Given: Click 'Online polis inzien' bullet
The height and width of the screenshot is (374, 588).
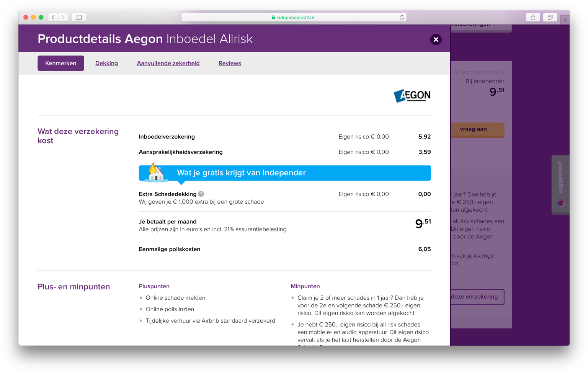Looking at the screenshot, I should [x=170, y=309].
